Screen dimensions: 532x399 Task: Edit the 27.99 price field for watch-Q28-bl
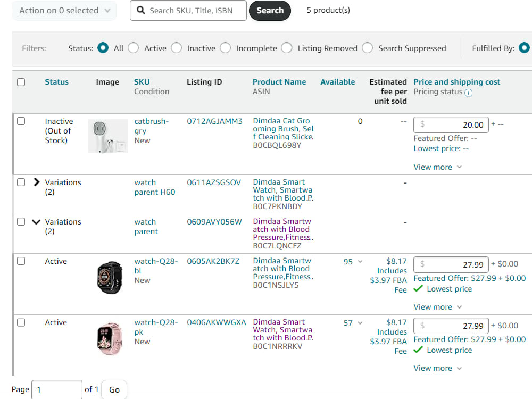pos(451,264)
